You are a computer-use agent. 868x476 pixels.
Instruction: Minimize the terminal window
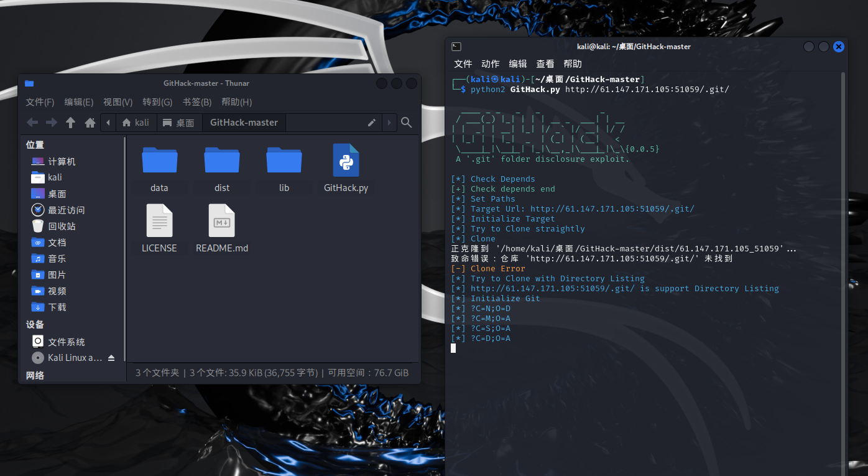coord(809,47)
